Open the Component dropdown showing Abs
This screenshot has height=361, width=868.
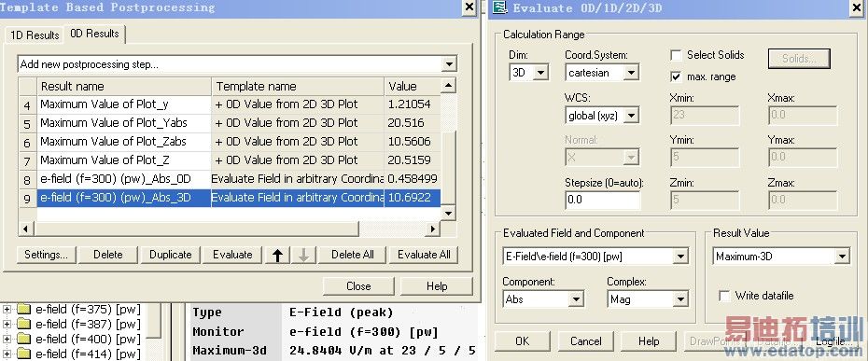pyautogui.click(x=576, y=299)
